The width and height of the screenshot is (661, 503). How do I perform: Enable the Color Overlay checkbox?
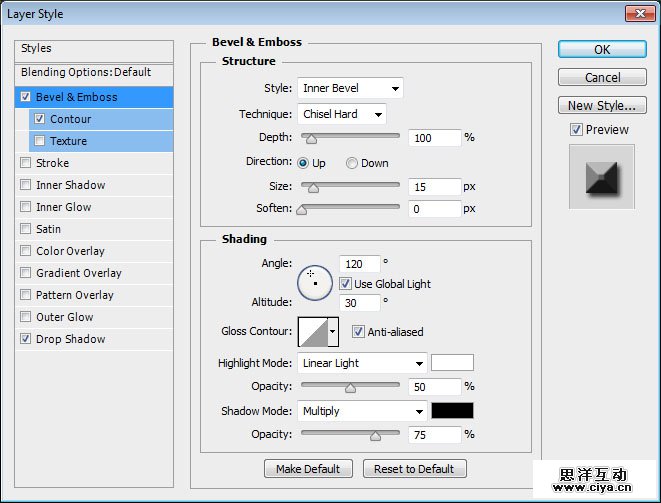pos(26,251)
